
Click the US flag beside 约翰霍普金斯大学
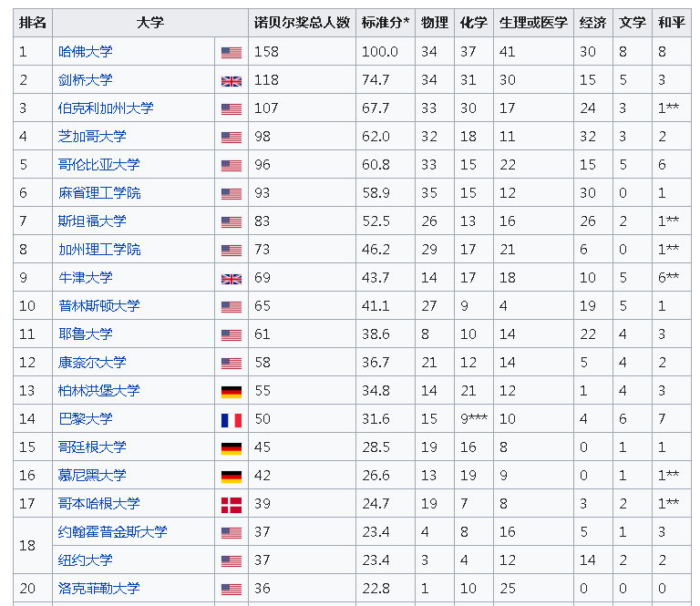(x=232, y=533)
